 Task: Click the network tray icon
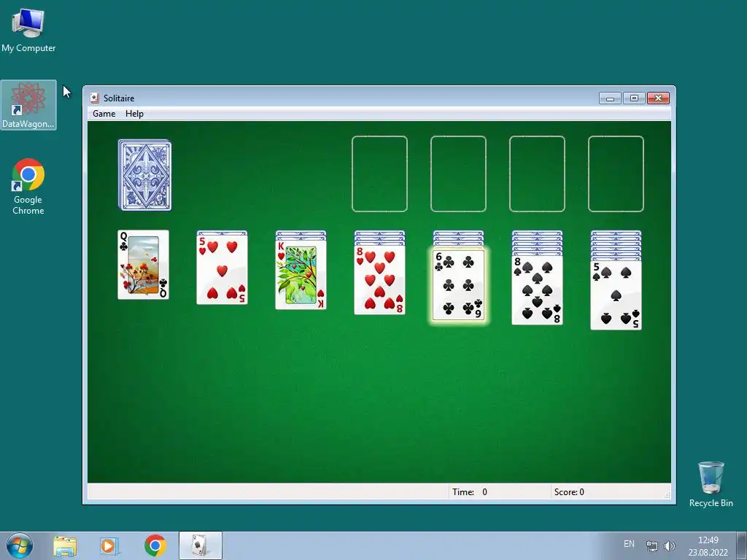(x=651, y=545)
